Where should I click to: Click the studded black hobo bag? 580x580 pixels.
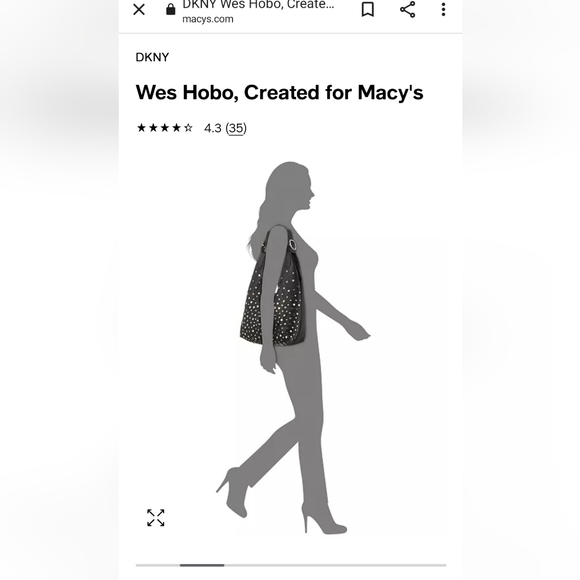click(273, 289)
